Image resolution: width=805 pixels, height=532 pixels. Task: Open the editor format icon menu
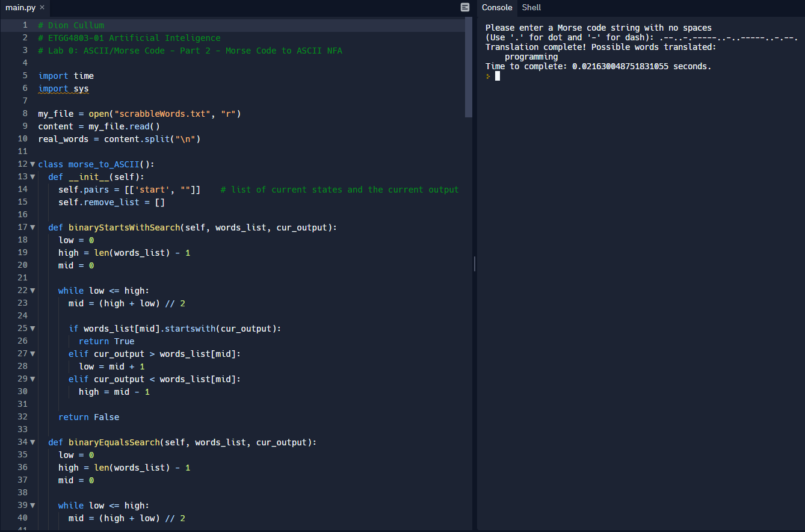[464, 7]
